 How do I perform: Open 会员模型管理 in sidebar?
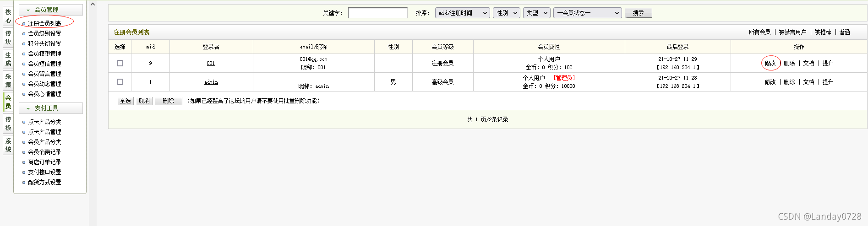pos(44,54)
